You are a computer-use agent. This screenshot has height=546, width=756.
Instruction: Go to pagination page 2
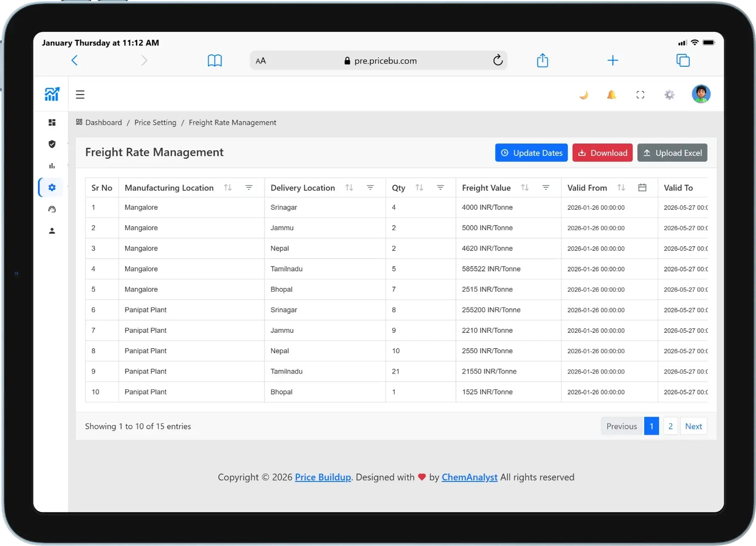(670, 426)
